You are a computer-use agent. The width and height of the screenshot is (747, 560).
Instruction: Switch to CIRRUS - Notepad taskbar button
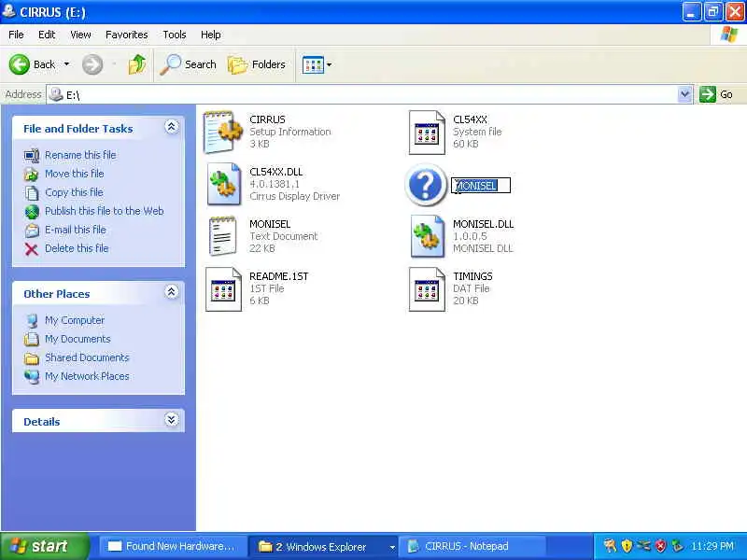point(472,546)
